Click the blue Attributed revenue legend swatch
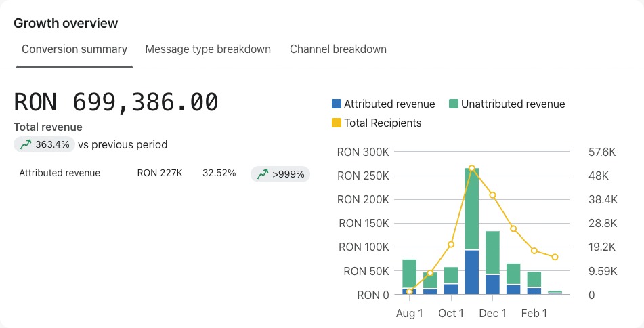This screenshot has width=644, height=328. pyautogui.click(x=337, y=104)
